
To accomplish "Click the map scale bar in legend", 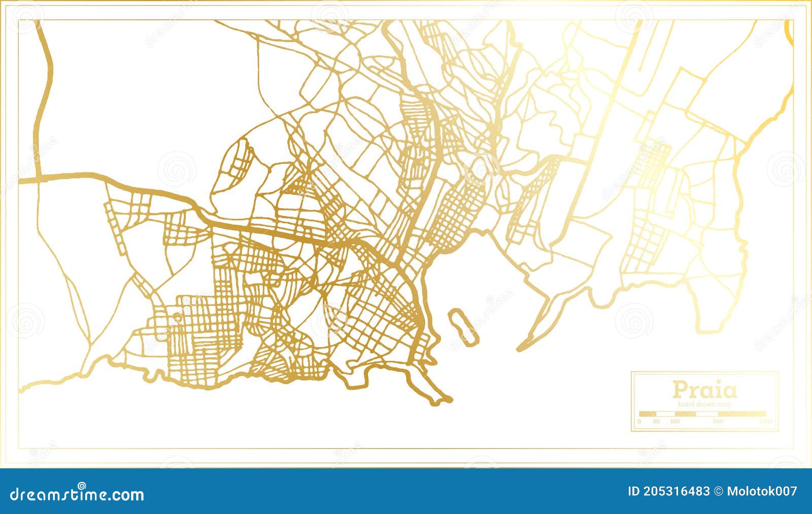I will [x=702, y=414].
